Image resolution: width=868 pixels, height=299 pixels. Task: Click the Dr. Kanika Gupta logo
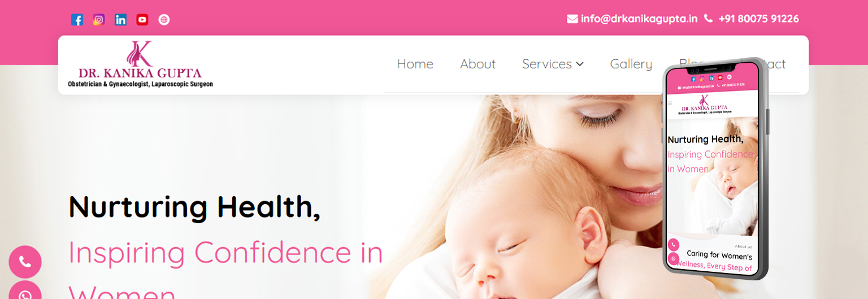click(x=140, y=64)
